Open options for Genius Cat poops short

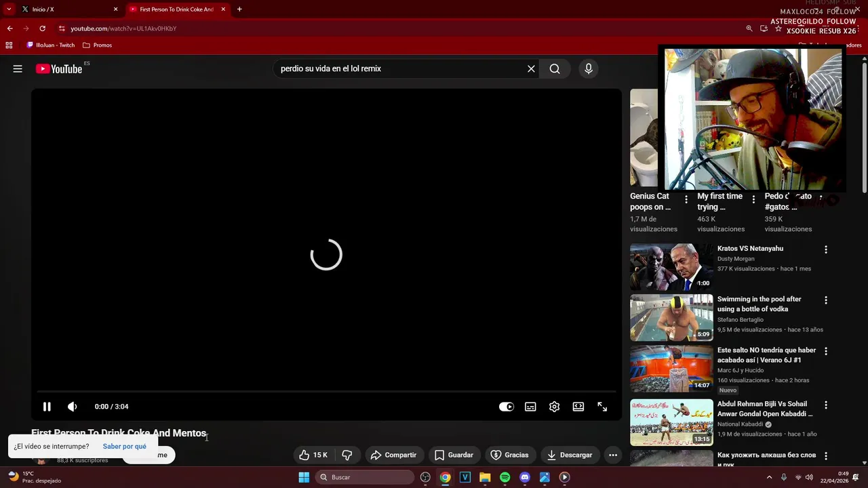[x=686, y=199]
